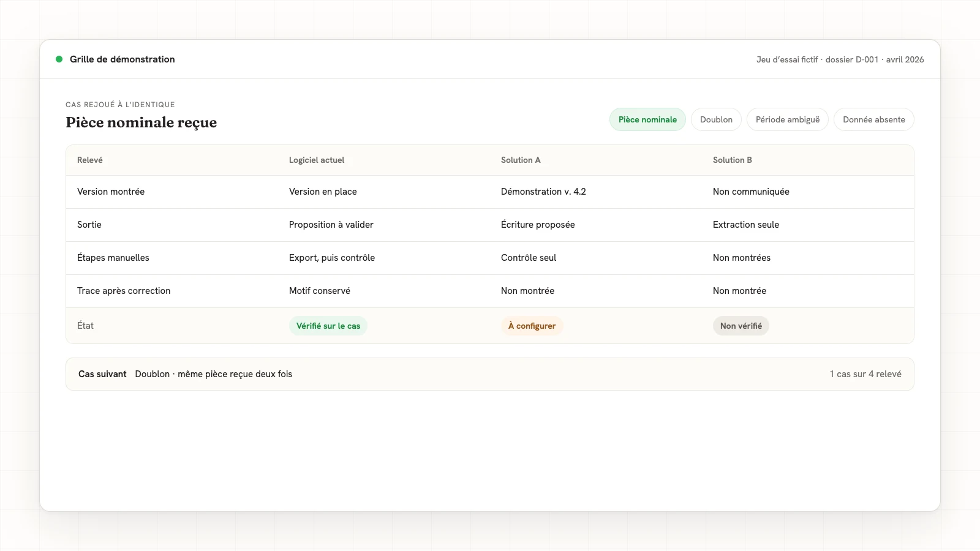Click the Export, puis contrôle cell

pyautogui.click(x=332, y=258)
